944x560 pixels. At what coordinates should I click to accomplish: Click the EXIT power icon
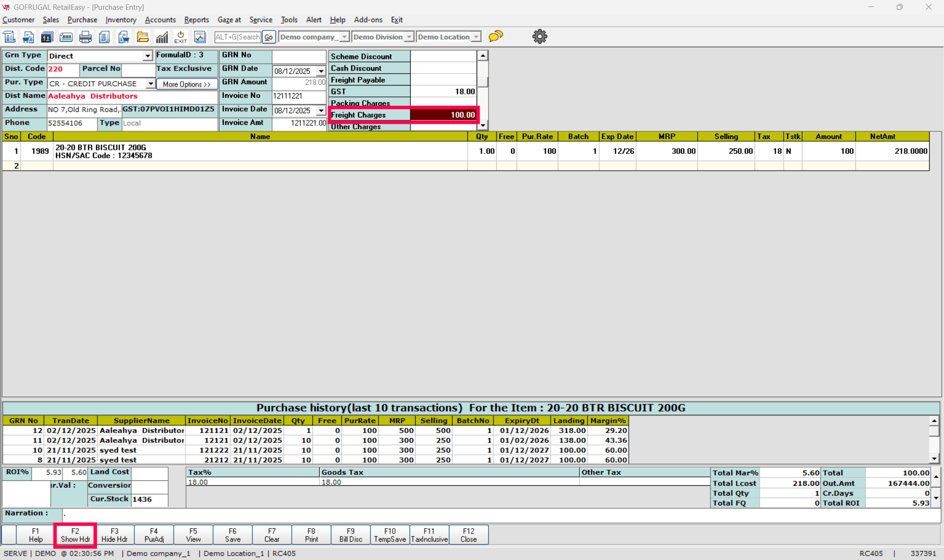tap(181, 37)
